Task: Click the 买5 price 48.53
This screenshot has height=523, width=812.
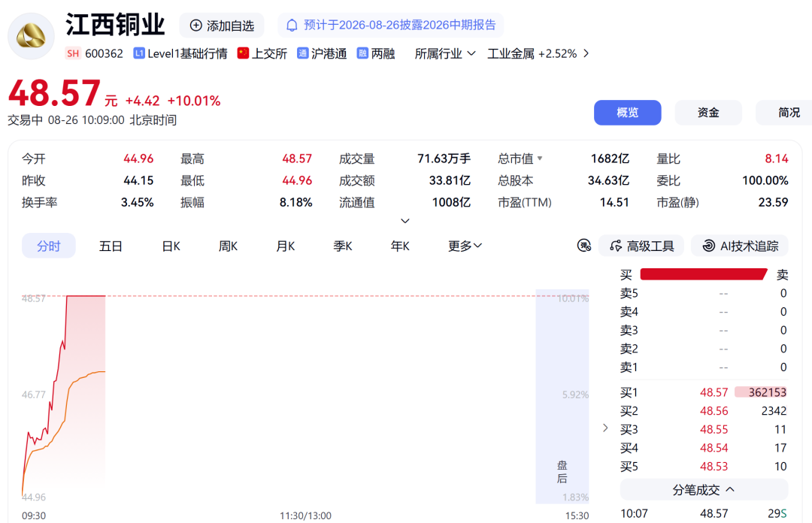Action: pos(714,467)
